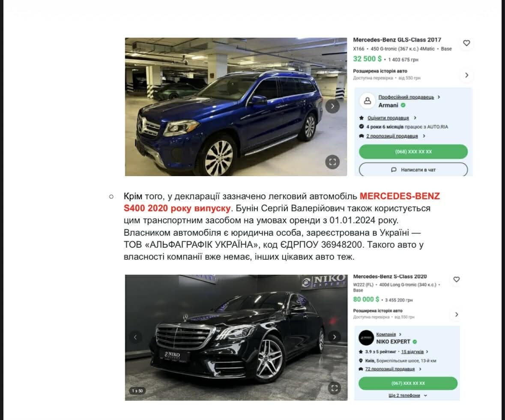
Task: Expand 'Ще 2 телефони' phone list
Action: pos(408,396)
